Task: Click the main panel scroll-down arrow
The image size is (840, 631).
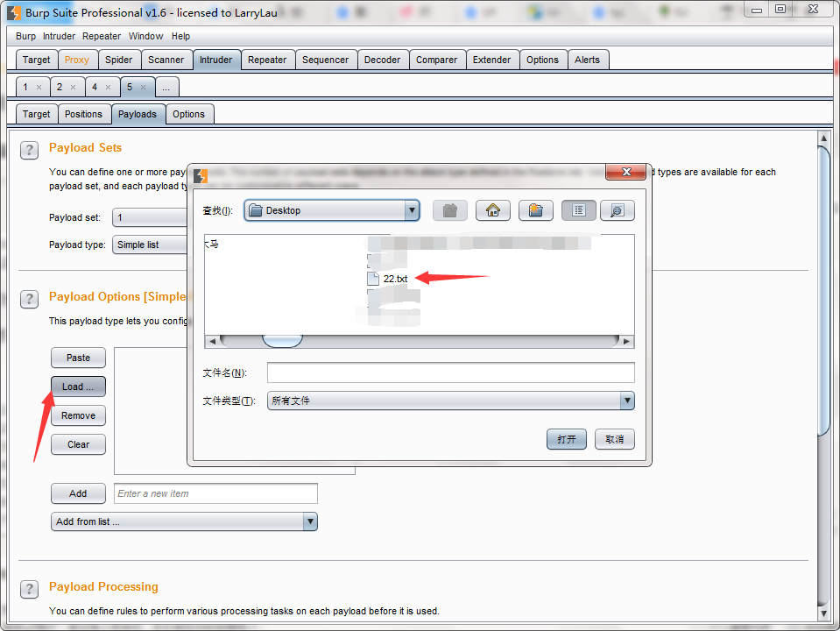Action: coord(824,613)
